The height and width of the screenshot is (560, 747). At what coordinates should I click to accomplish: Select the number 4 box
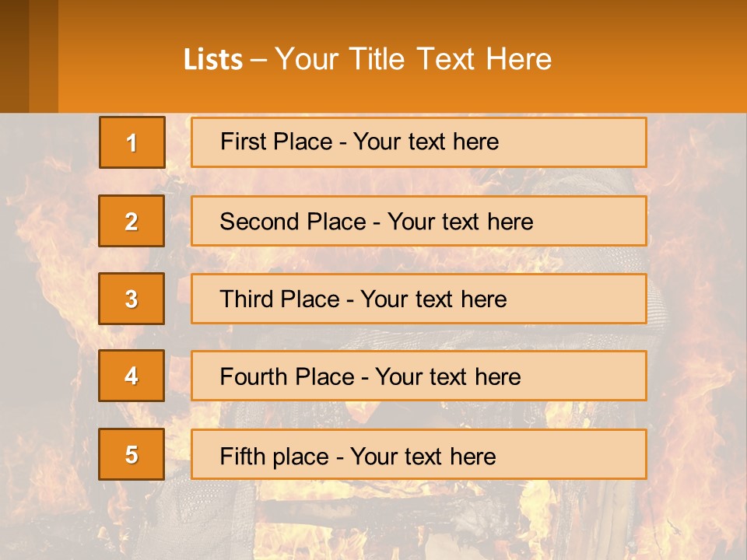(x=132, y=376)
